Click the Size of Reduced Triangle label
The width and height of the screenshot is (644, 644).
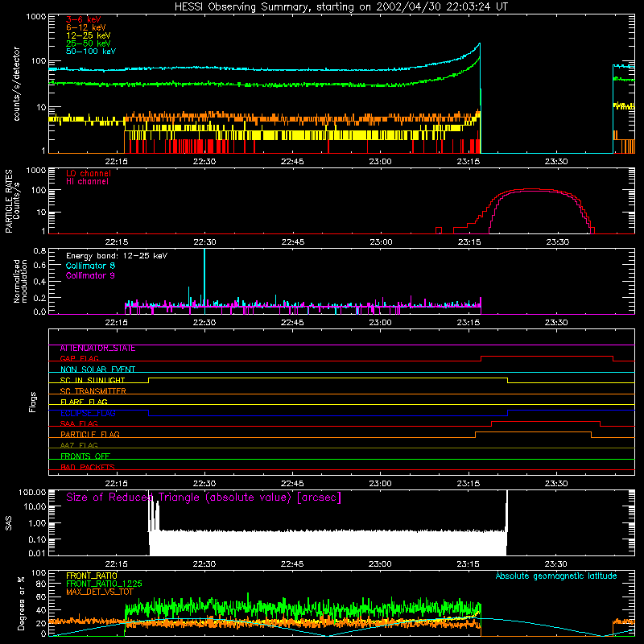point(204,497)
